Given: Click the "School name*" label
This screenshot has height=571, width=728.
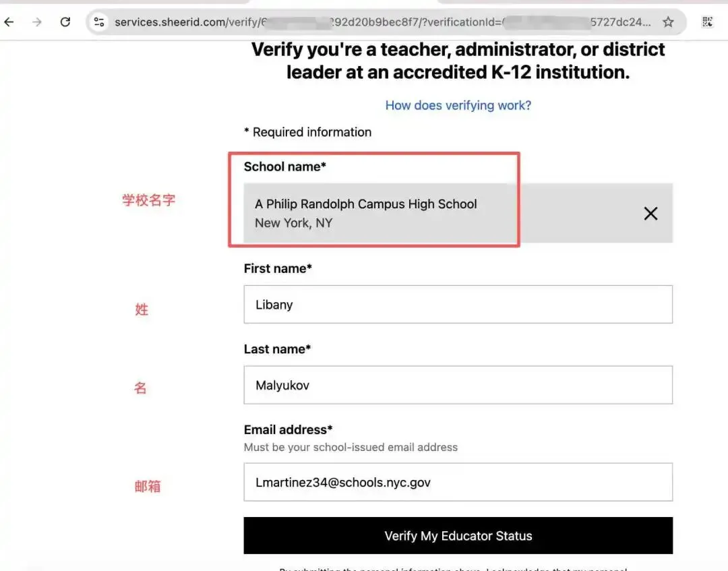Looking at the screenshot, I should click(x=284, y=167).
